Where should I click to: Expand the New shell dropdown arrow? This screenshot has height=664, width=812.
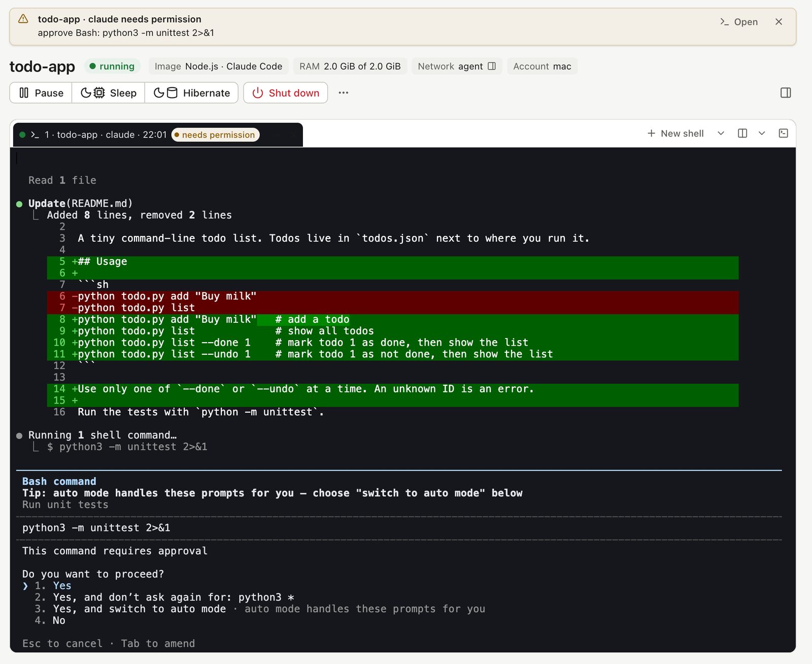721,134
